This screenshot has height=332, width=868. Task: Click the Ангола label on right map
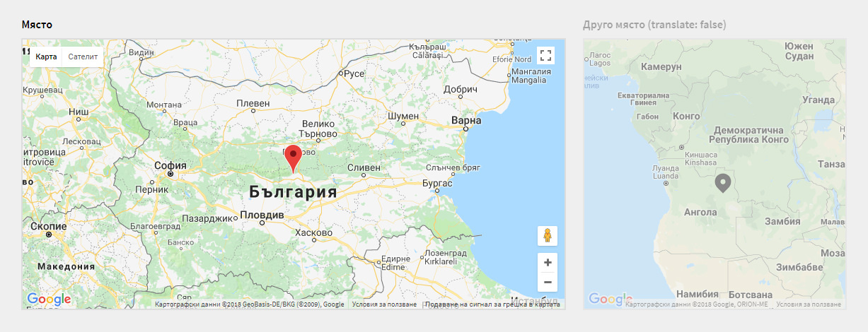[x=700, y=211]
